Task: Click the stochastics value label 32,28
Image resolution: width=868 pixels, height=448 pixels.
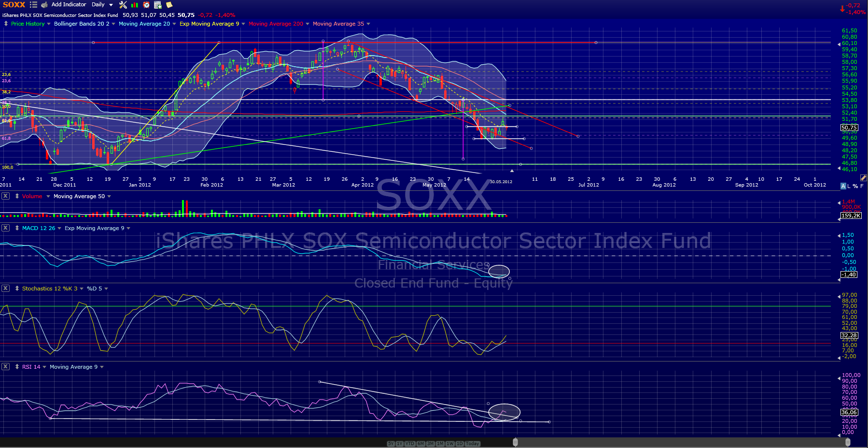Action: tap(849, 335)
